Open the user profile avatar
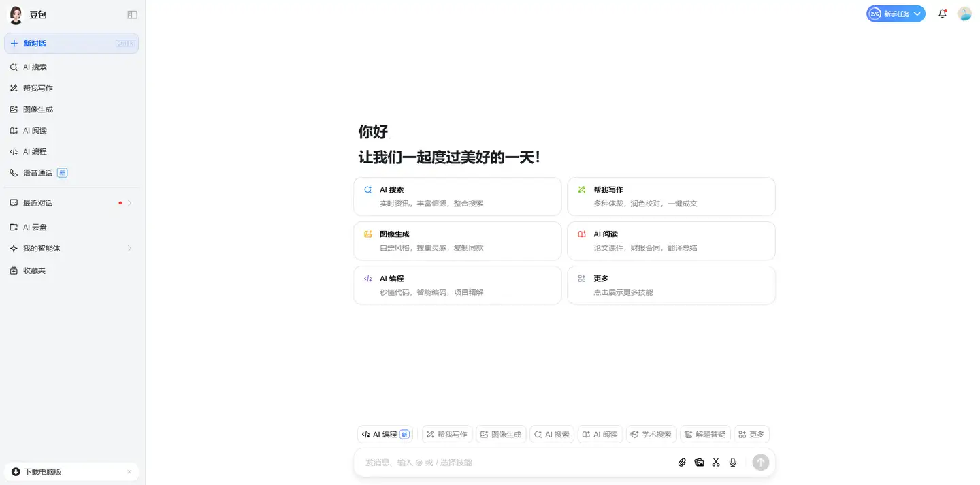The image size is (980, 485). point(964,14)
